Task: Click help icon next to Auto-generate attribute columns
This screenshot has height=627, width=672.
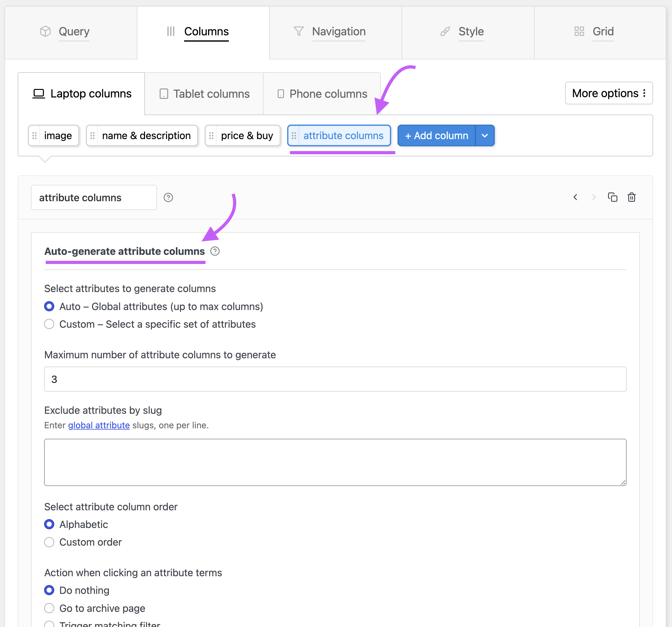Action: coord(215,251)
